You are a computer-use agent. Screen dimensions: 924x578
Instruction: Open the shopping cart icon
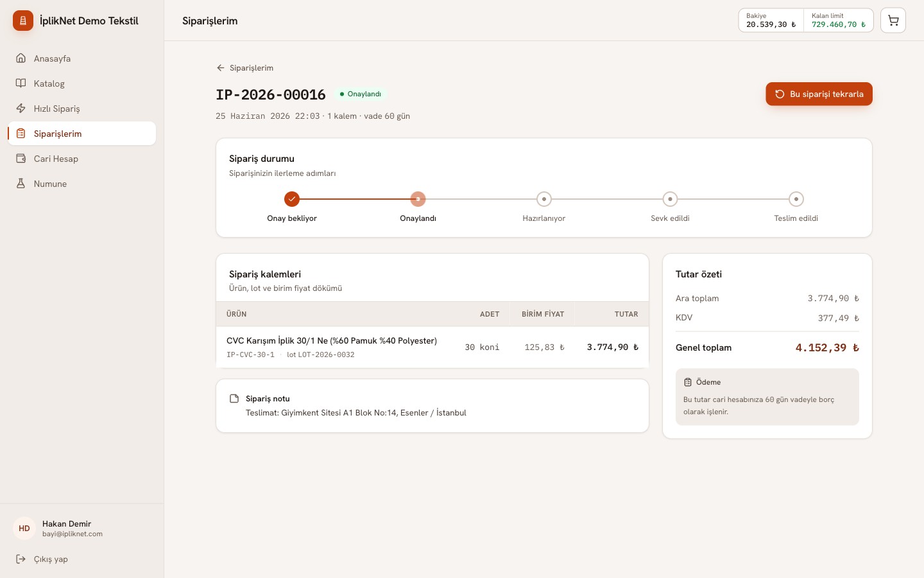(x=893, y=21)
